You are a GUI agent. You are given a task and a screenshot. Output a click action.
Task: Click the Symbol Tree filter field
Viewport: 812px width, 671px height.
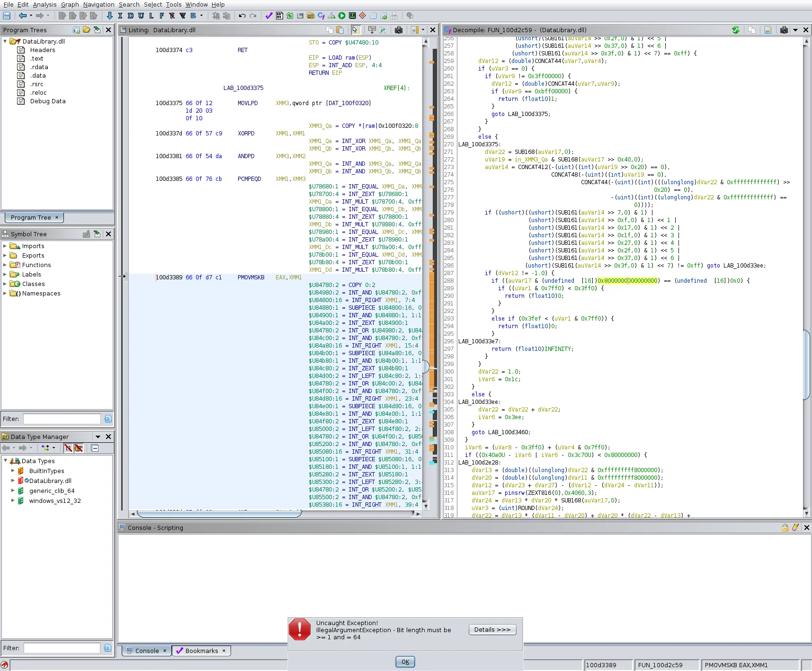(62, 419)
